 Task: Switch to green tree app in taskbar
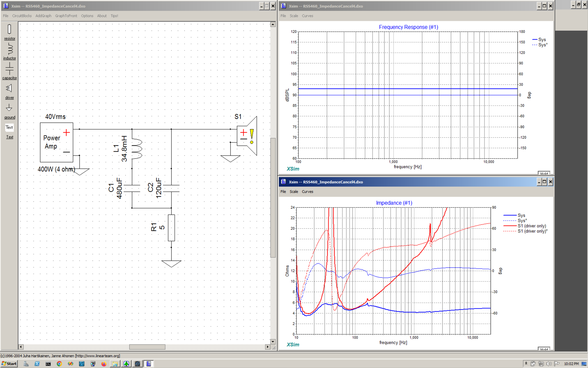click(126, 364)
